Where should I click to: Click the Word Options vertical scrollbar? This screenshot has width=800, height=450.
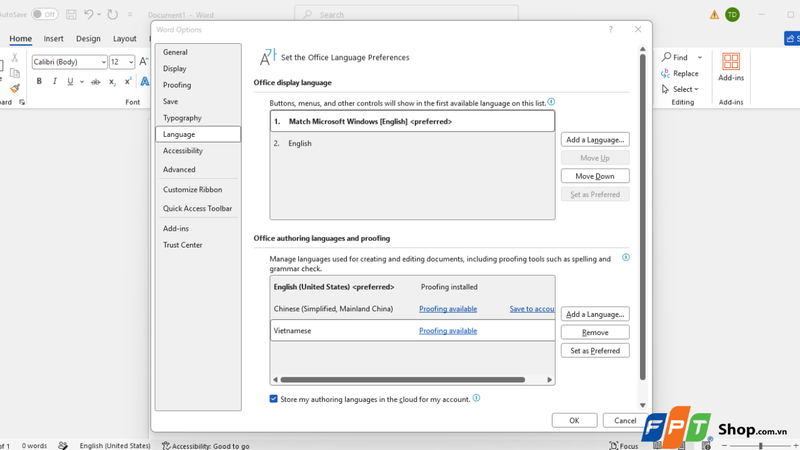click(642, 217)
